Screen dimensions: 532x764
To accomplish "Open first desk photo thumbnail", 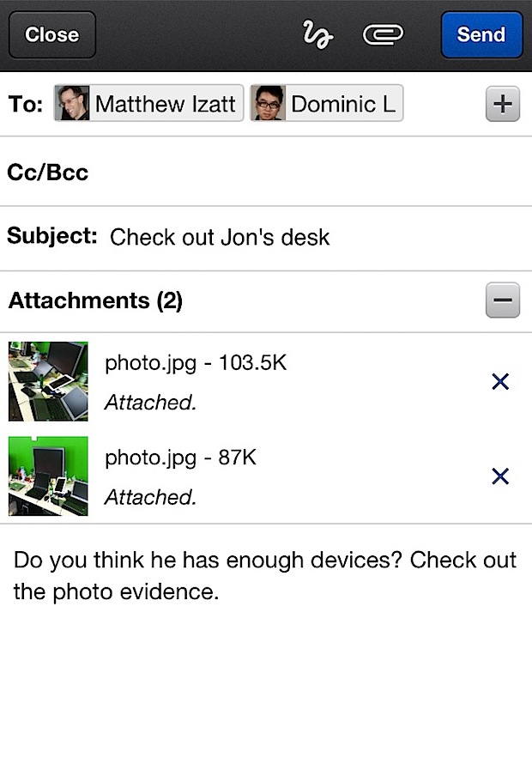I will point(48,381).
